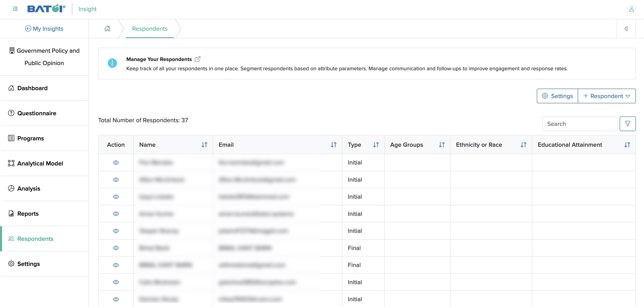This screenshot has width=644, height=307.
Task: Sort by Educational Attainment
Action: (x=627, y=145)
